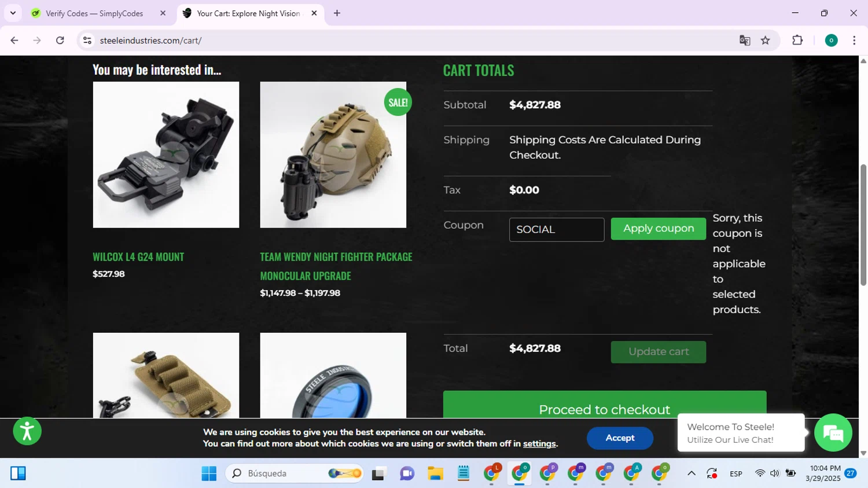Close the Verify Codes SimplyCodes tab
The height and width of the screenshot is (488, 868).
[163, 13]
